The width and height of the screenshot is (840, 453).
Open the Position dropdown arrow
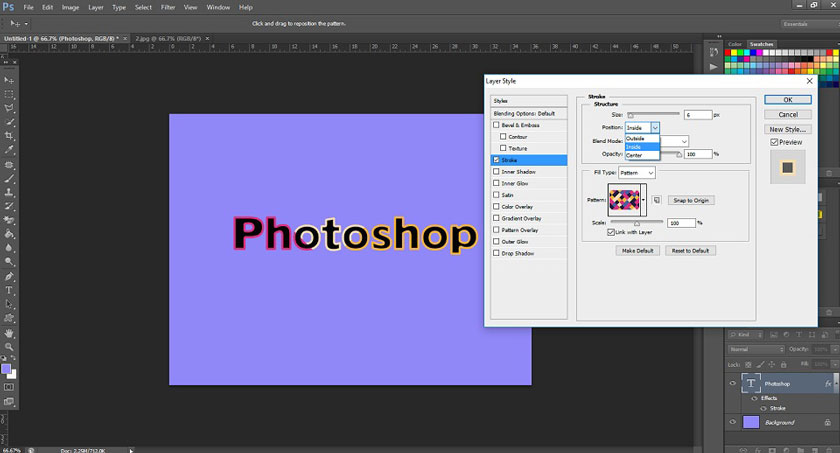point(655,127)
